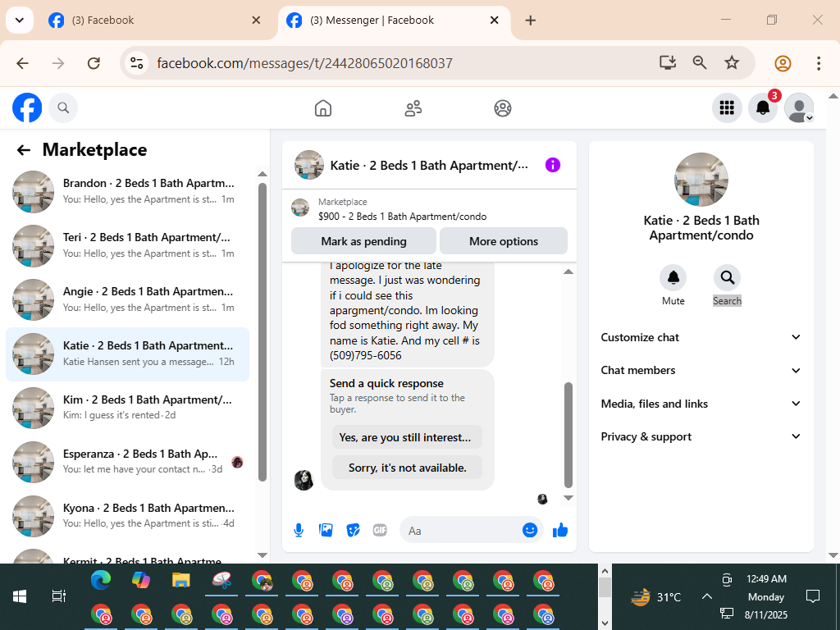The height and width of the screenshot is (630, 840).
Task: Select the Katie conversation row
Action: [127, 354]
